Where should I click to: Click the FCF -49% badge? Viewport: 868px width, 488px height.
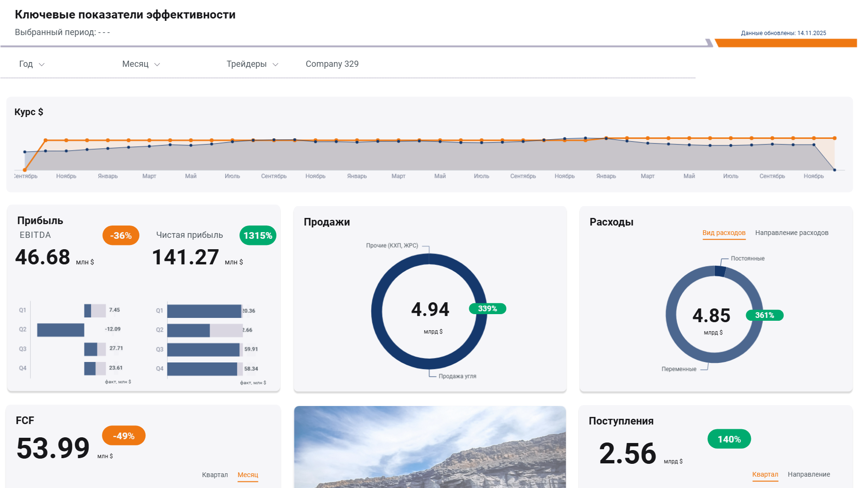[x=124, y=436]
